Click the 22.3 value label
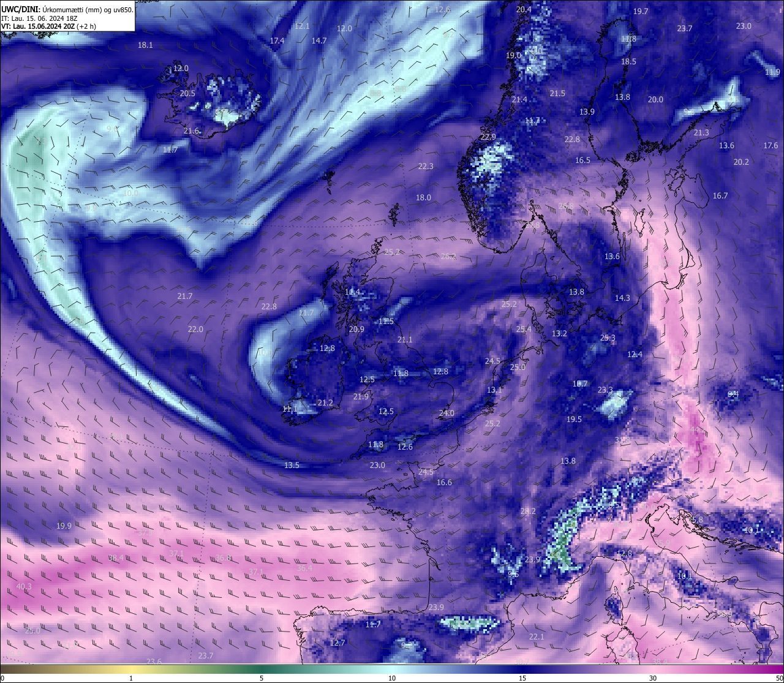784x683 pixels. point(426,167)
